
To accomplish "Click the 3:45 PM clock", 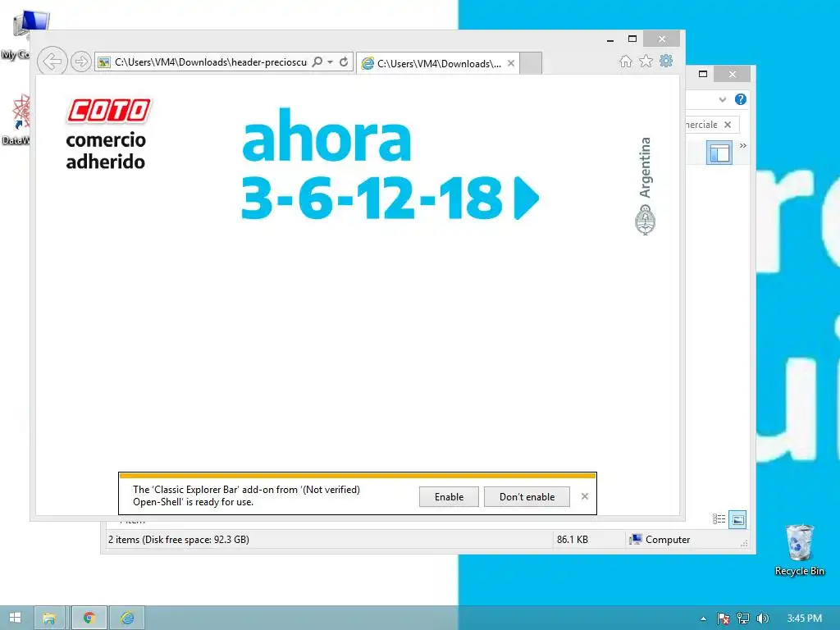I will pyautogui.click(x=804, y=619).
